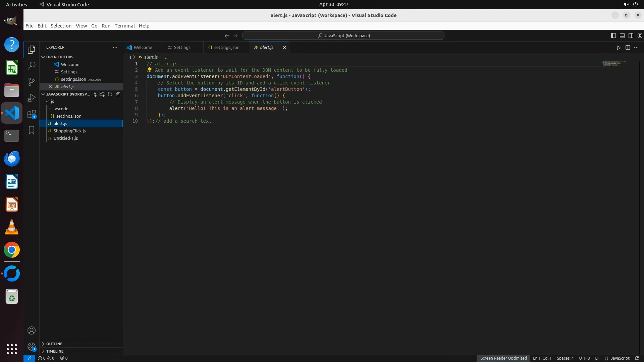Click the Manage gear icon
This screenshot has width=644, height=362.
(x=32, y=346)
